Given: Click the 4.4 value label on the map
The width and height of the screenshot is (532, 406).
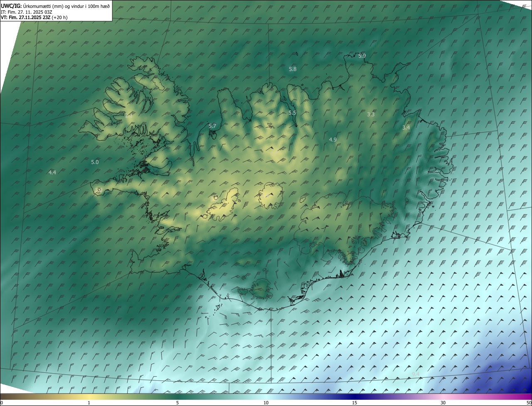Looking at the screenshot, I should pyautogui.click(x=52, y=172).
